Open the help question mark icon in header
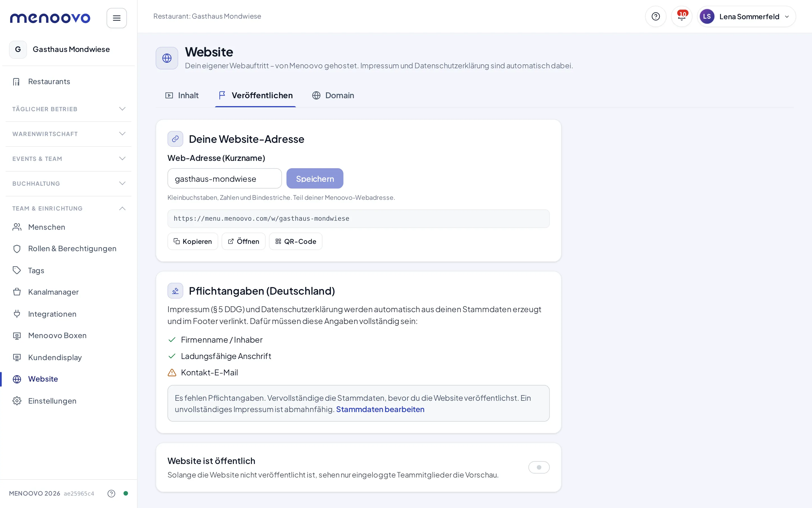Viewport: 812px width, 508px height. [x=655, y=16]
